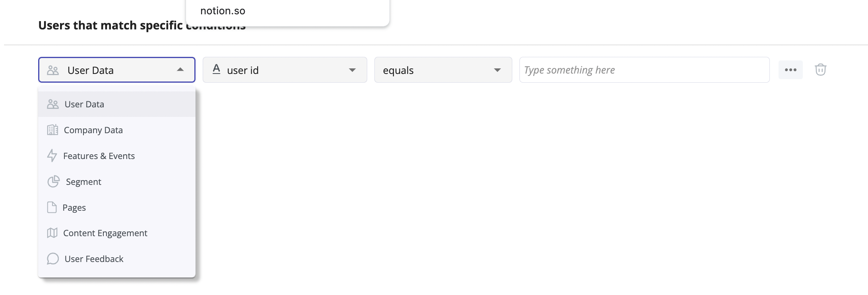Click the document icon next to Pages
This screenshot has height=295, width=868.
tap(52, 207)
